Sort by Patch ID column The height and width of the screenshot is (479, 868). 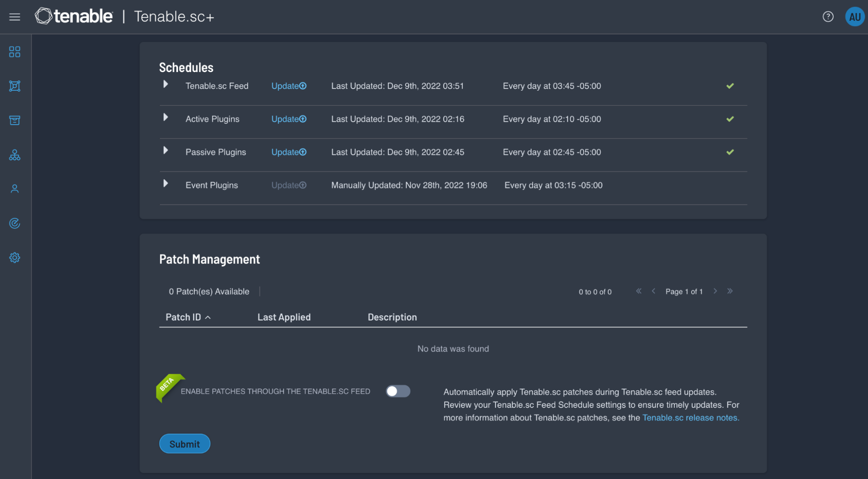pos(188,317)
